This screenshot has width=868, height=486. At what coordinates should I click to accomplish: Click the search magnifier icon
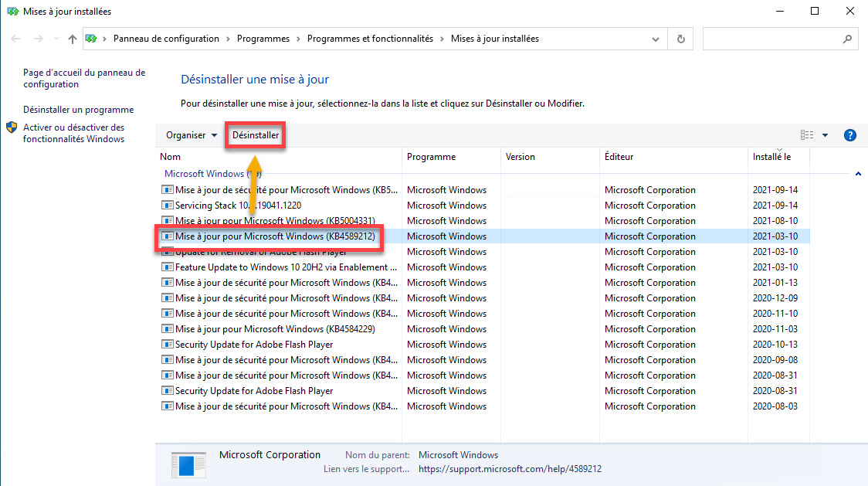[847, 39]
